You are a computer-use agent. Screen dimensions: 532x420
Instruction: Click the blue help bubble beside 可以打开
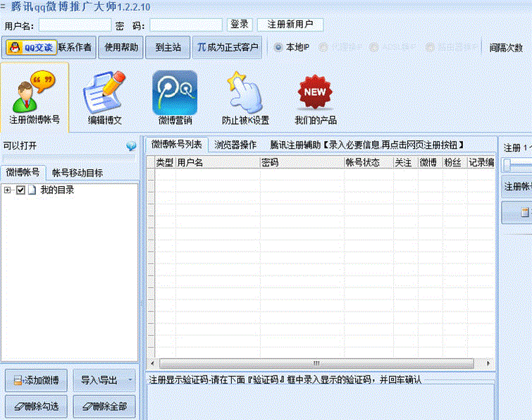pos(131,146)
